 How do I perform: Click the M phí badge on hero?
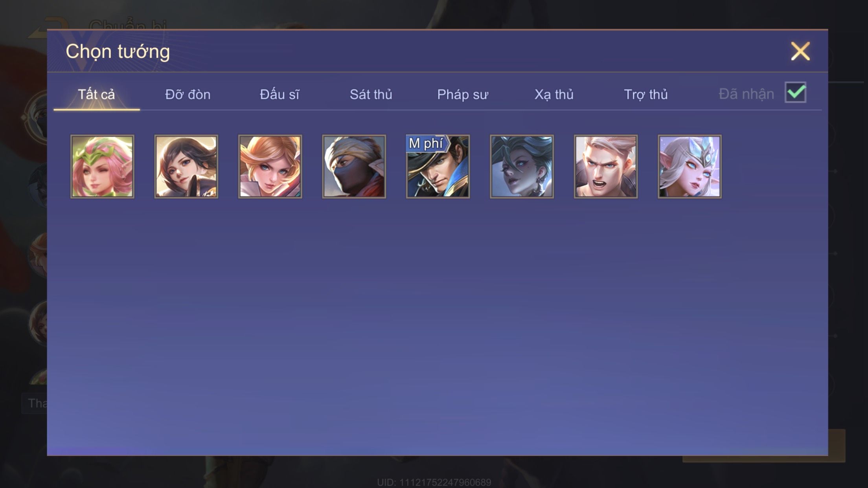(x=427, y=143)
